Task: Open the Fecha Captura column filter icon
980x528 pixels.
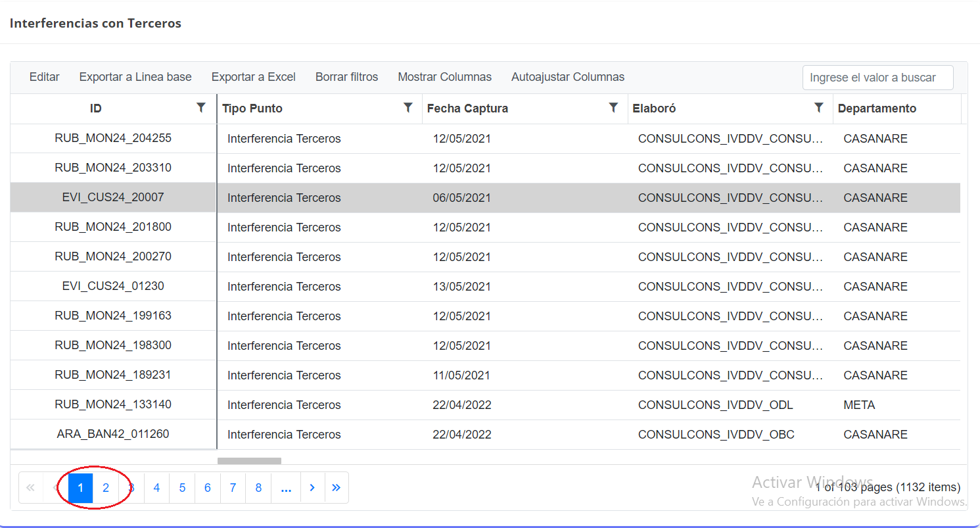Action: (613, 108)
